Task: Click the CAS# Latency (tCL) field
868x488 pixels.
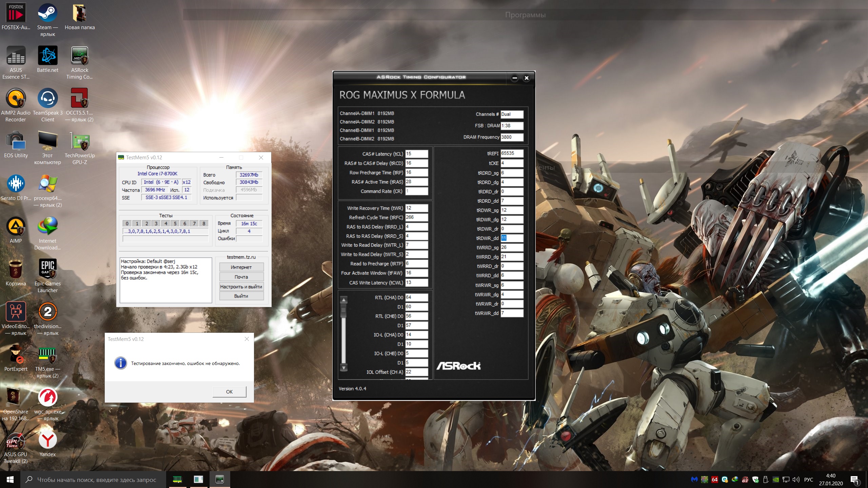Action: (x=416, y=154)
